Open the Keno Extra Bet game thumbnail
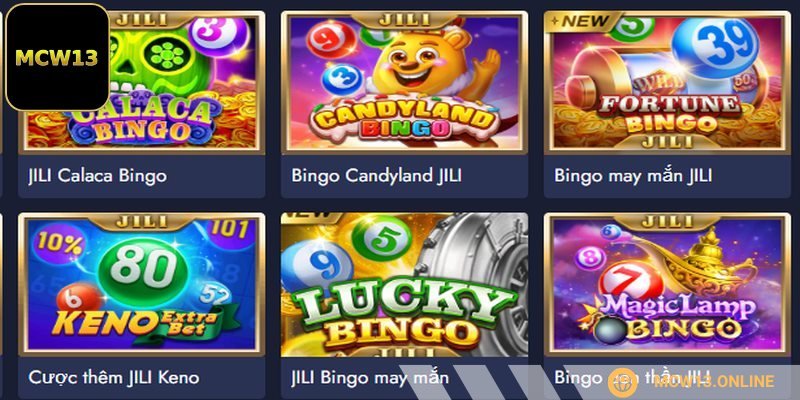Image resolution: width=800 pixels, height=400 pixels. click(142, 285)
